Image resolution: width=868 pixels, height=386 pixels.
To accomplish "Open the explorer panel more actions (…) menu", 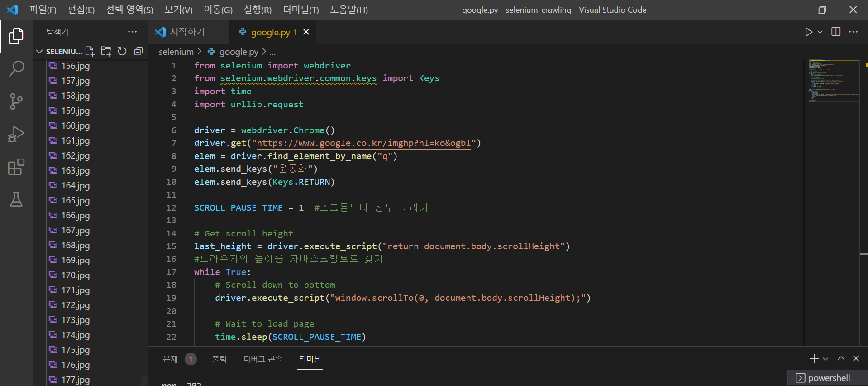I will point(132,32).
